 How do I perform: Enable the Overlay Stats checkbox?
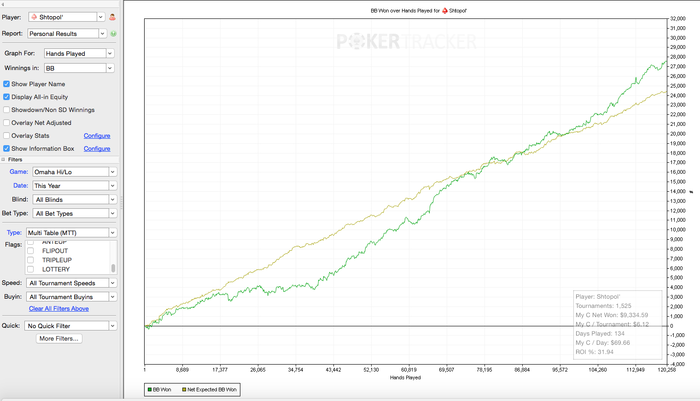pos(6,136)
